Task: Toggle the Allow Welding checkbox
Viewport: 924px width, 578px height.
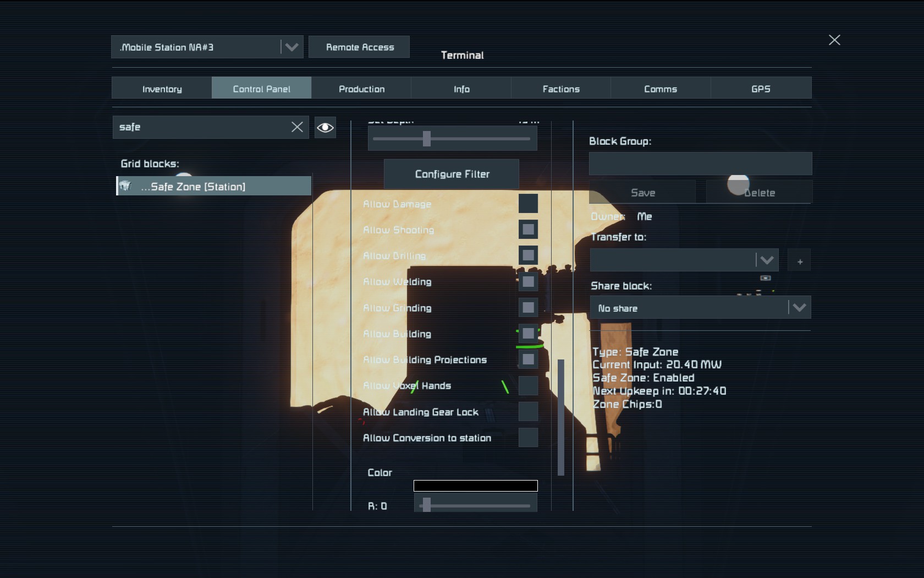Action: (x=528, y=282)
